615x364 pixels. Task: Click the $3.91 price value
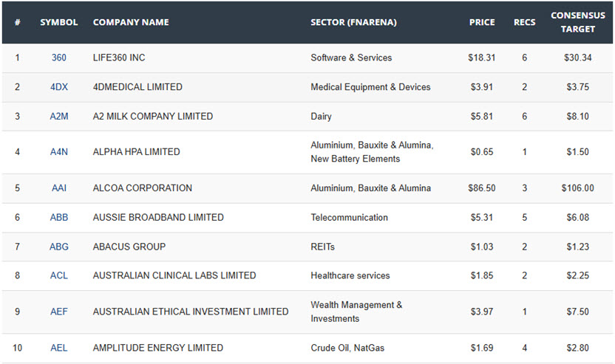(x=482, y=87)
